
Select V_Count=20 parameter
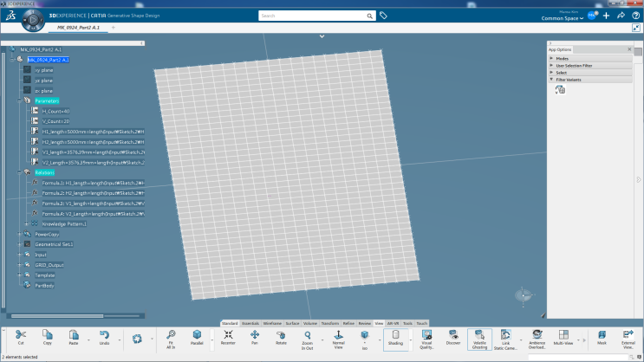(55, 121)
